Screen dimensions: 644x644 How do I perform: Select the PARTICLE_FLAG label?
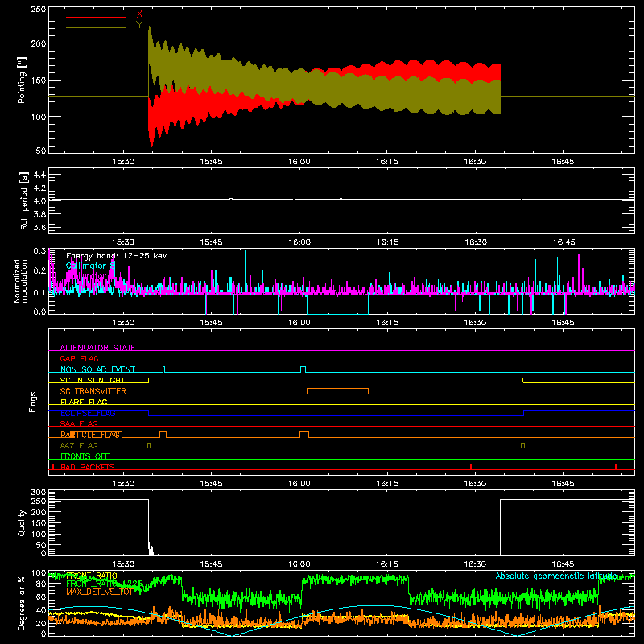coord(91,435)
